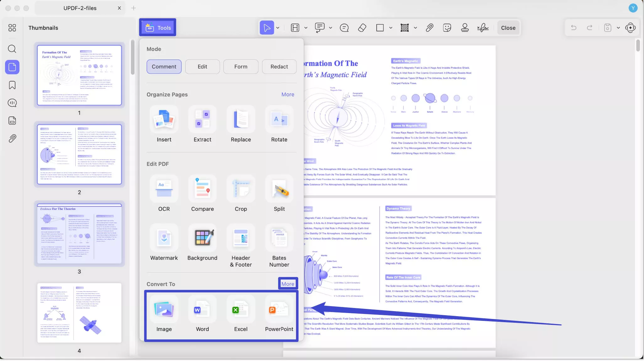Select the text highlight tool
644x361 pixels.
(295, 28)
